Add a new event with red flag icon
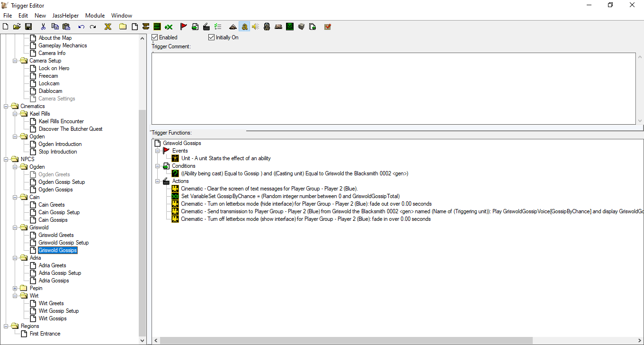This screenshot has width=644, height=345. [184, 27]
